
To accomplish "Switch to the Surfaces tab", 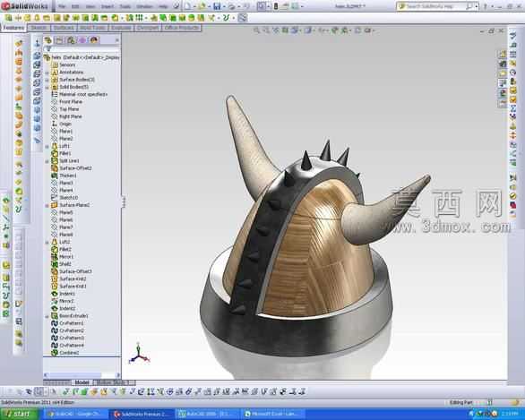I will 64,28.
